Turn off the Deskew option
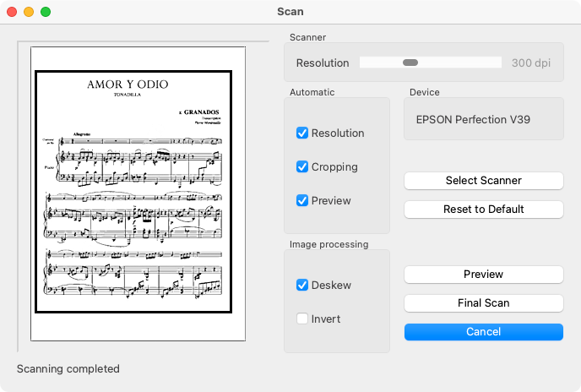This screenshot has width=581, height=392. coord(302,285)
